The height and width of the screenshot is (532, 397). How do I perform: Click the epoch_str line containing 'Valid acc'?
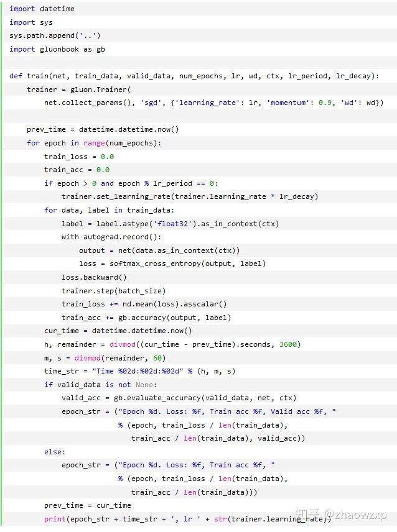pyautogui.click(x=198, y=412)
